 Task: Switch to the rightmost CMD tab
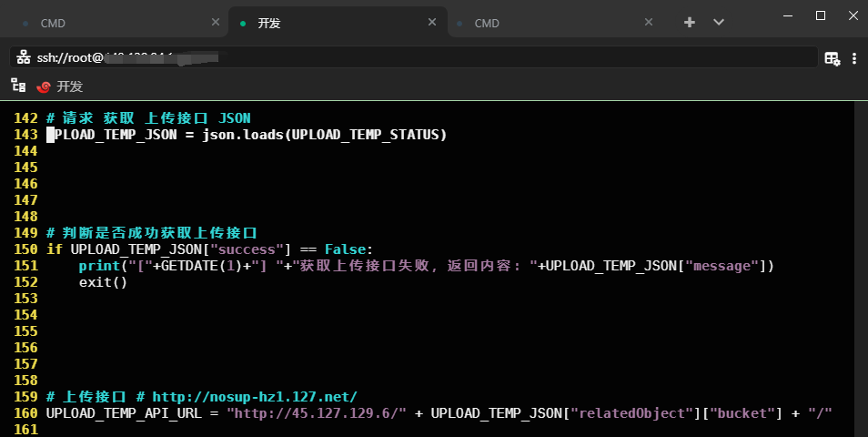pos(546,23)
